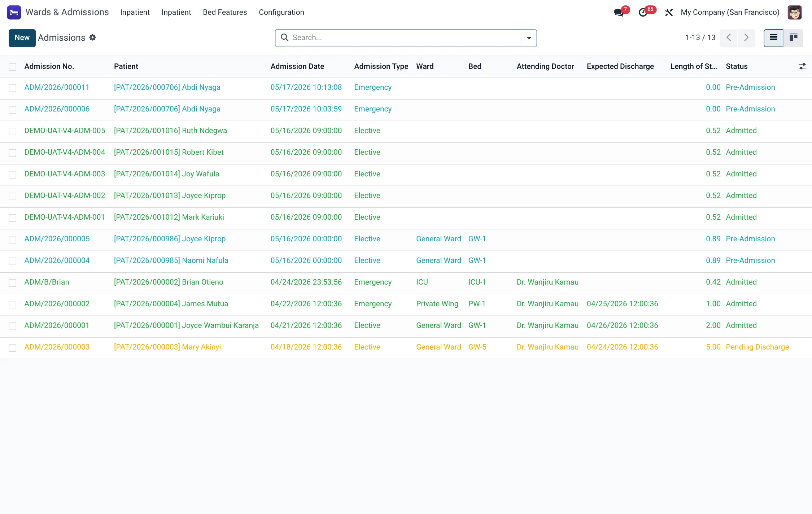Open the second Inpatient menu

coord(176,12)
